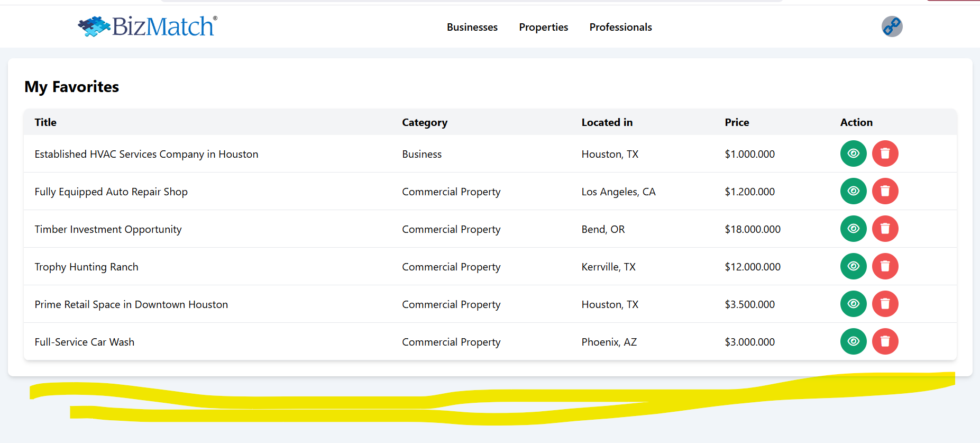Remove Fully Equipped Auto Repair Shop favorite

coord(885,191)
